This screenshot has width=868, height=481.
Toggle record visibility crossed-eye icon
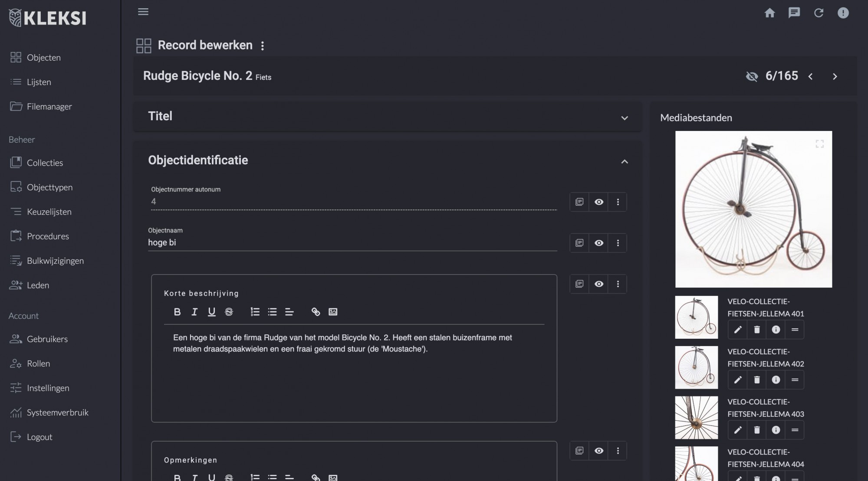pyautogui.click(x=752, y=77)
